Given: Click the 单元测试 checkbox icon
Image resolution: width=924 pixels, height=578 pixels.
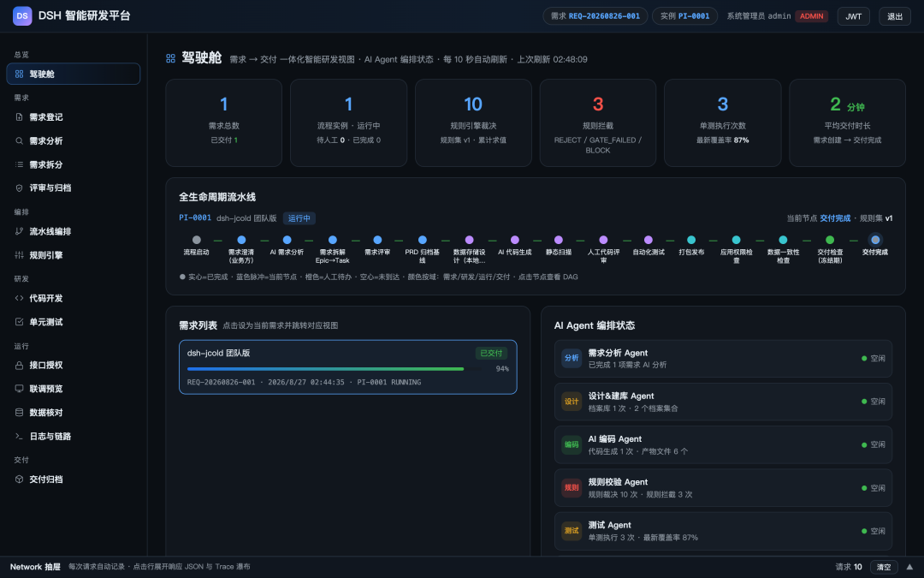Looking at the screenshot, I should click(19, 322).
